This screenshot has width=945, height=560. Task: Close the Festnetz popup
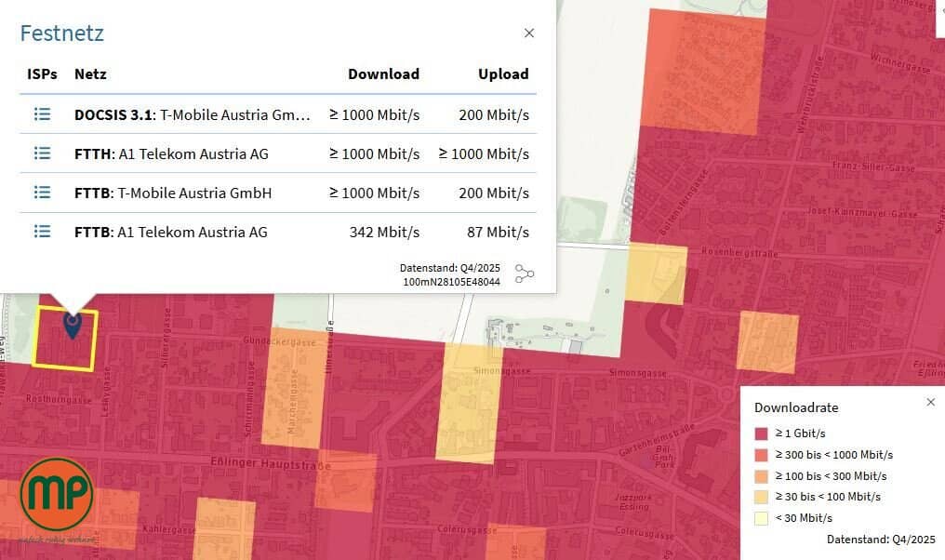pos(529,33)
